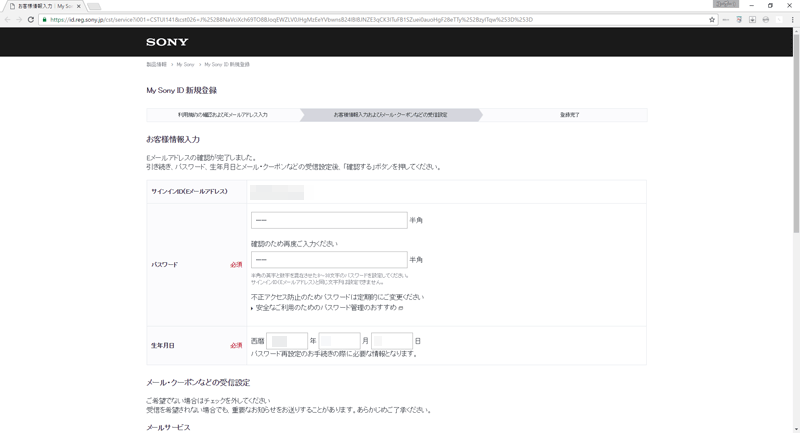The width and height of the screenshot is (800, 433).
Task: Click the birth day field before 日
Action: (392, 341)
